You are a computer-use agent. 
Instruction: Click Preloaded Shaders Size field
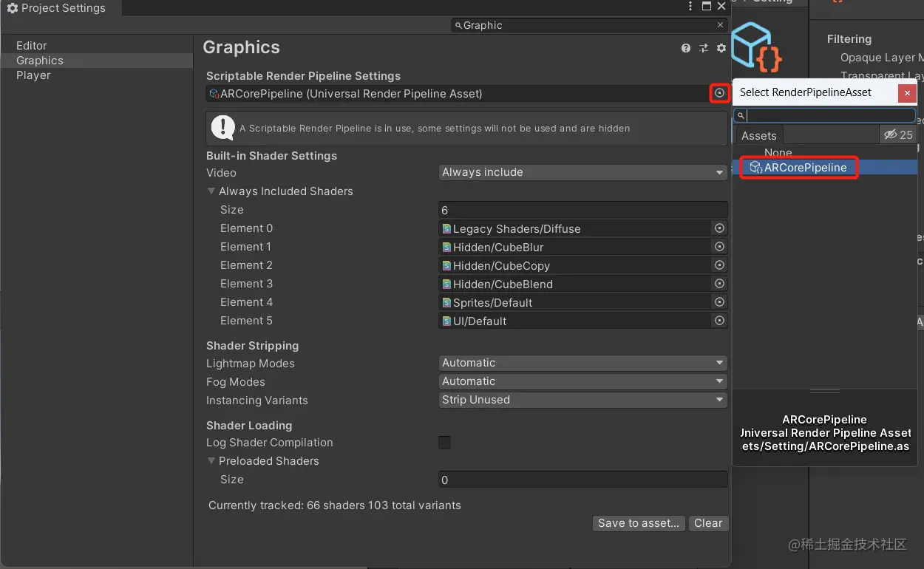click(582, 480)
